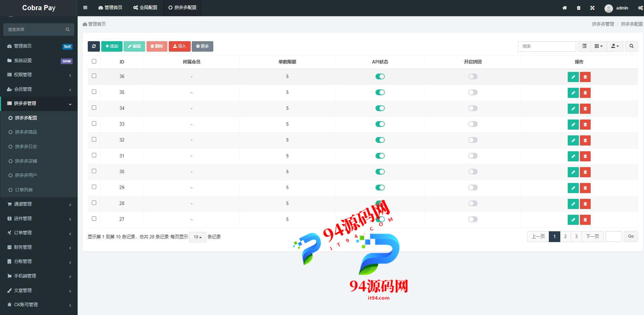Image resolution: width=644 pixels, height=315 pixels.
Task: Delete row with ID 30
Action: [x=585, y=172]
